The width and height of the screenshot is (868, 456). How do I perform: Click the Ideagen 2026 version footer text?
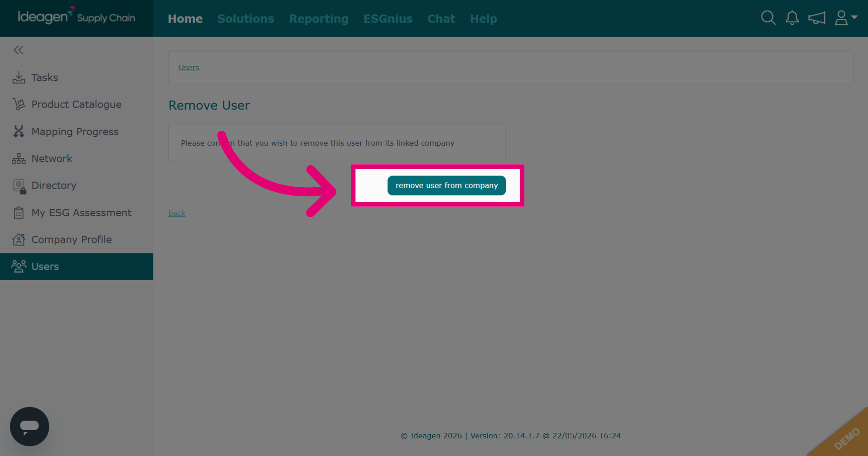pyautogui.click(x=511, y=436)
